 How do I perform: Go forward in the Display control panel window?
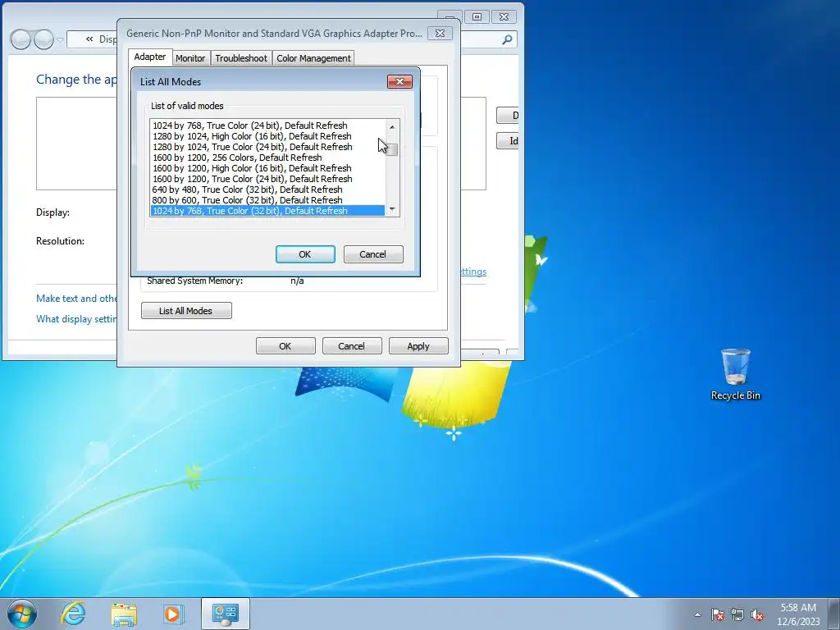click(43, 39)
